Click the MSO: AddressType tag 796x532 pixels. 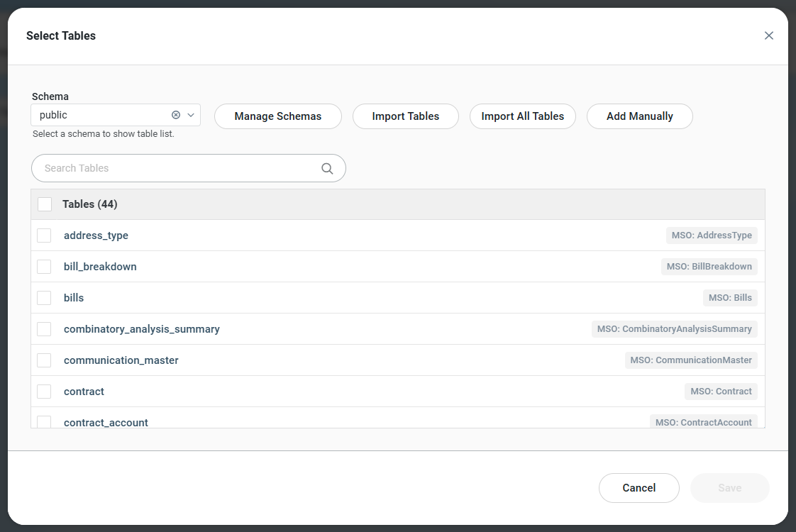pyautogui.click(x=712, y=235)
